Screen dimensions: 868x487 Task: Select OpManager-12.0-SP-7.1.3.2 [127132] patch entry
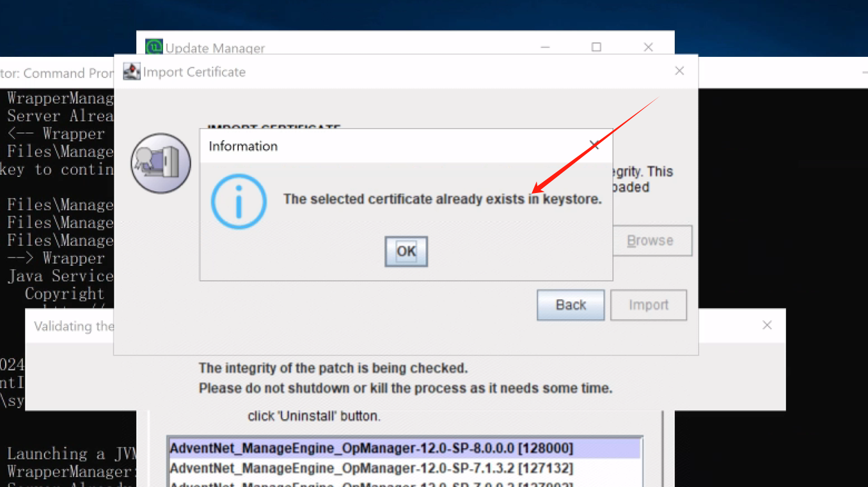[x=404, y=468]
